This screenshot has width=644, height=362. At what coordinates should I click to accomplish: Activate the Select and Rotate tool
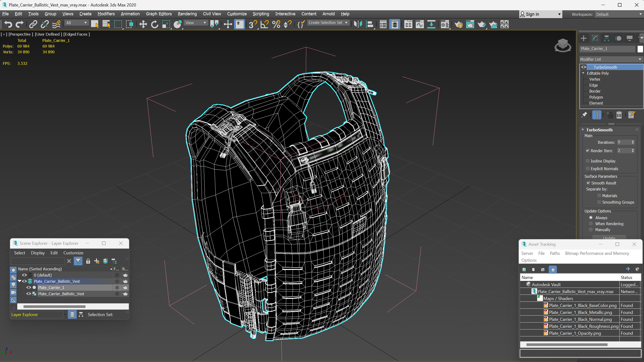tap(154, 24)
